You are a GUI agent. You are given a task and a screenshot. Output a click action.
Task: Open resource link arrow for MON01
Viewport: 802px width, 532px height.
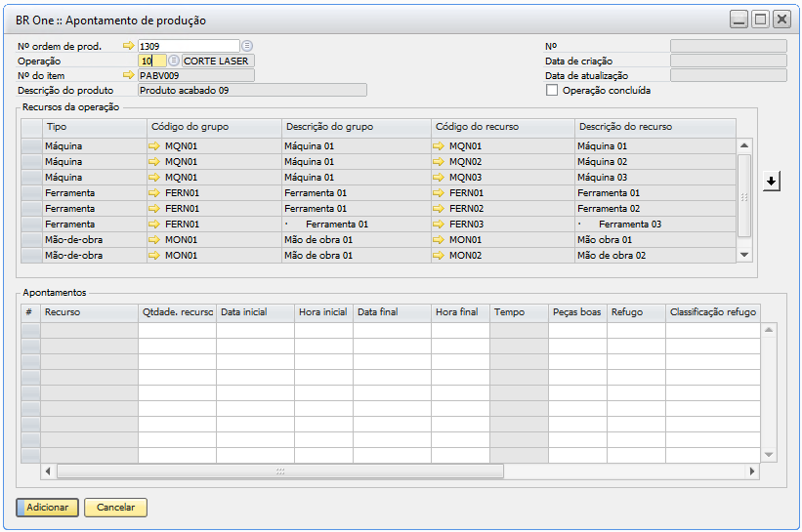tap(439, 240)
